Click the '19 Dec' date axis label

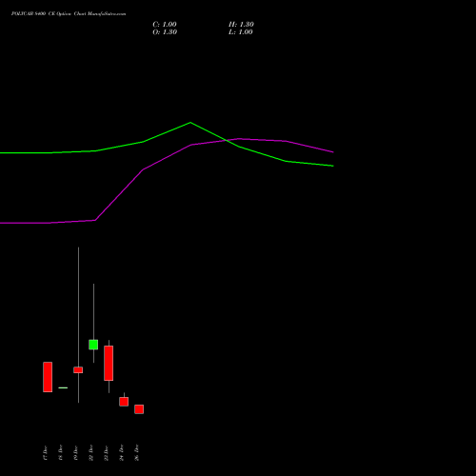(x=75, y=452)
